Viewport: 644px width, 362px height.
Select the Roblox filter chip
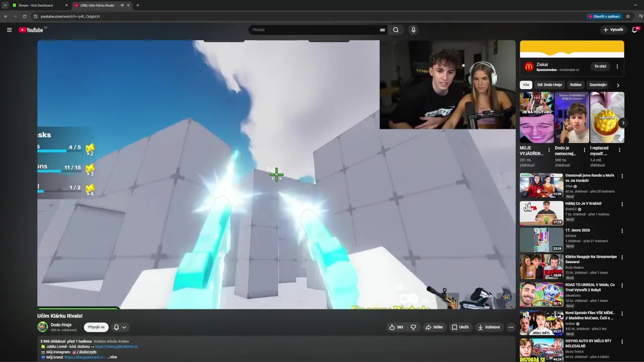click(576, 84)
